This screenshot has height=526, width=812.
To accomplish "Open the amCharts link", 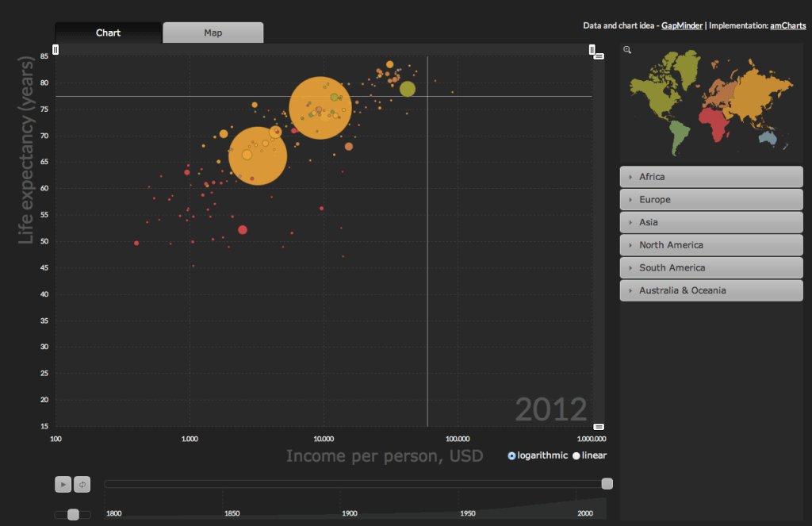I will click(787, 25).
